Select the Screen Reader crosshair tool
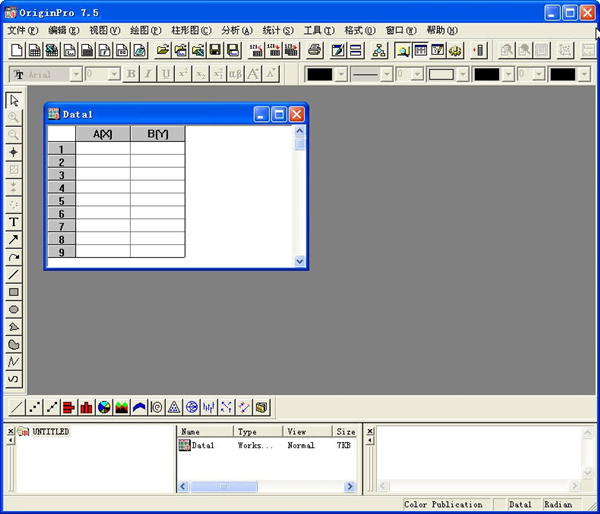600x514 pixels. coord(14,152)
